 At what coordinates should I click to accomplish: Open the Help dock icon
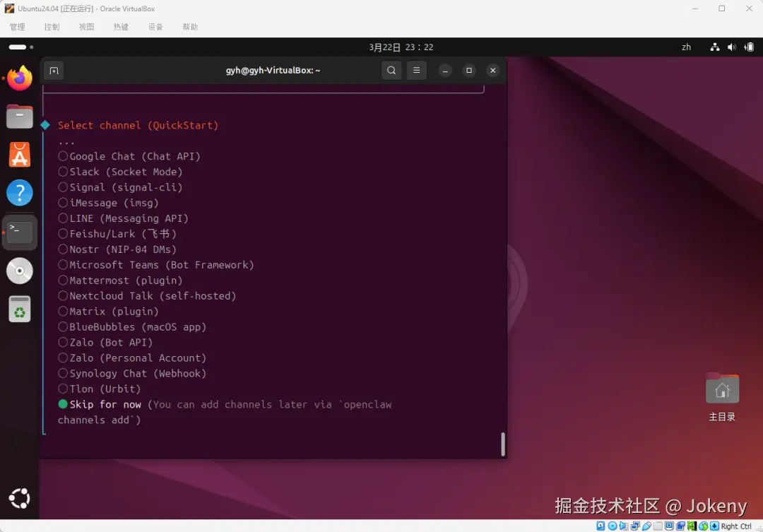tap(20, 194)
